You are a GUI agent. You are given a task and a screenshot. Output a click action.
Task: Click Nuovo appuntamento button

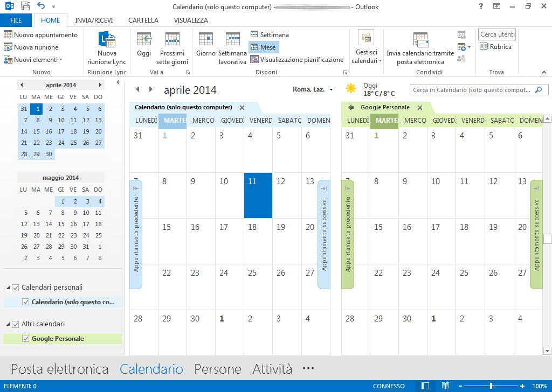[x=41, y=34]
